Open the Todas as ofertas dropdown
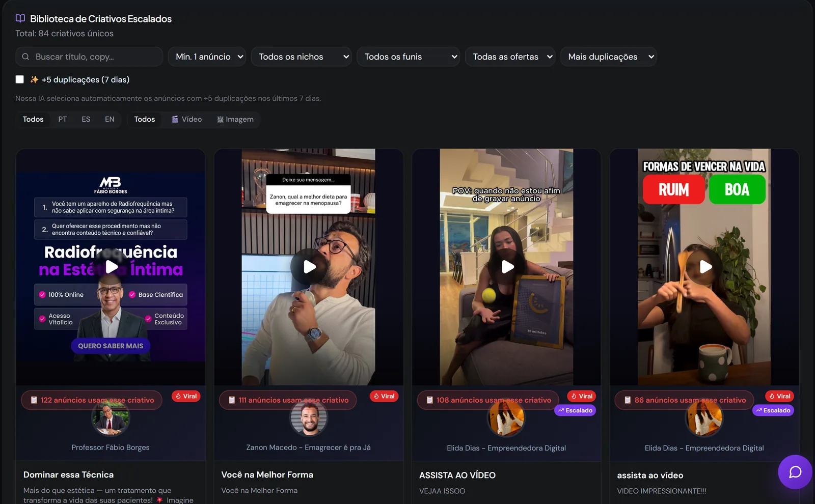The width and height of the screenshot is (815, 504). click(510, 57)
